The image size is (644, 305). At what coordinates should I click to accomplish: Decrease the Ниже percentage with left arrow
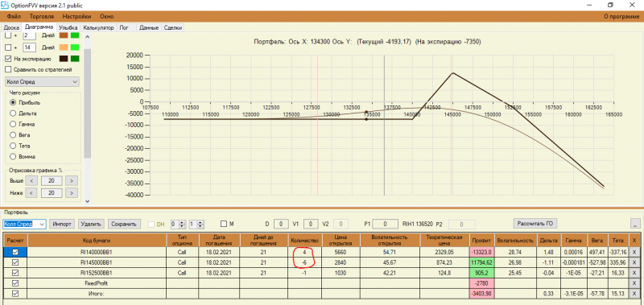(x=31, y=192)
